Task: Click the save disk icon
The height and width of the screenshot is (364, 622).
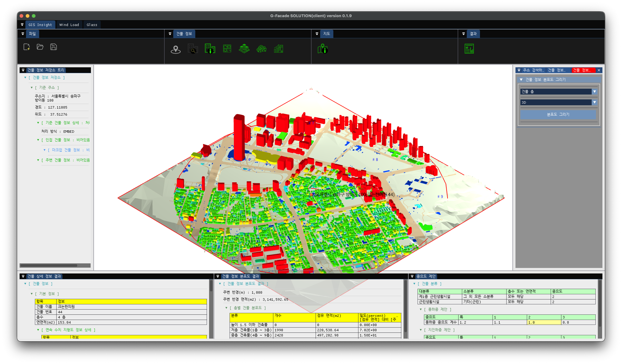Action: [54, 47]
